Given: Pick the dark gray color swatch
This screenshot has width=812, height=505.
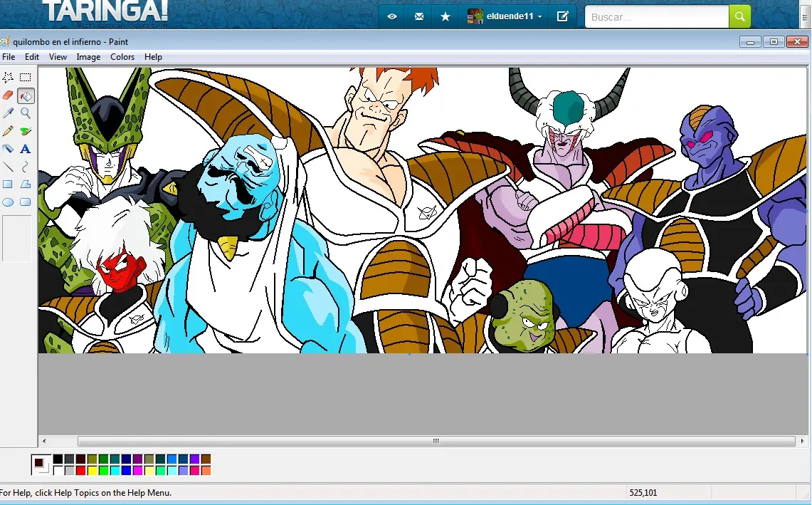Looking at the screenshot, I should (x=70, y=459).
